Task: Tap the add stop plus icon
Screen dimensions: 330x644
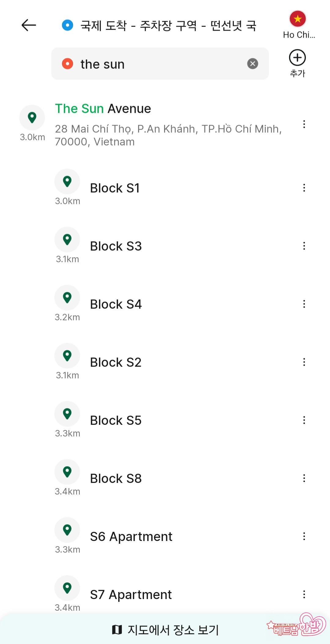Action: (297, 58)
